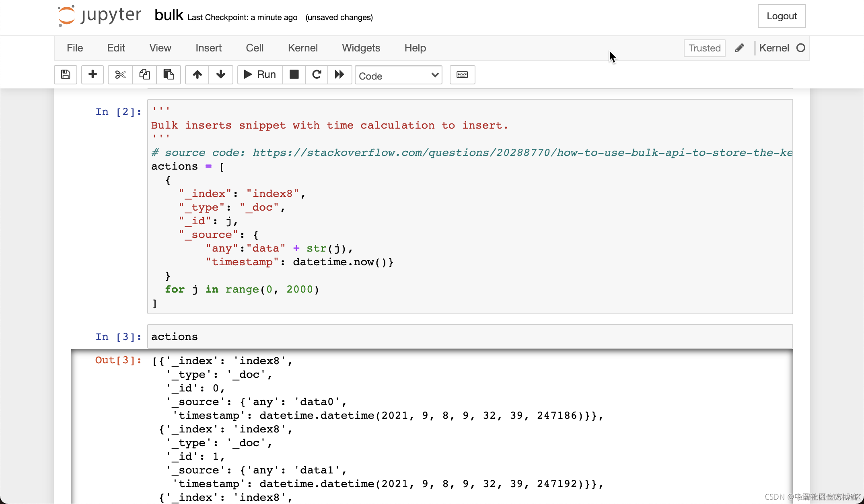Viewport: 864px width, 504px height.
Task: Click inside the In [2] code cell
Action: tap(470, 207)
